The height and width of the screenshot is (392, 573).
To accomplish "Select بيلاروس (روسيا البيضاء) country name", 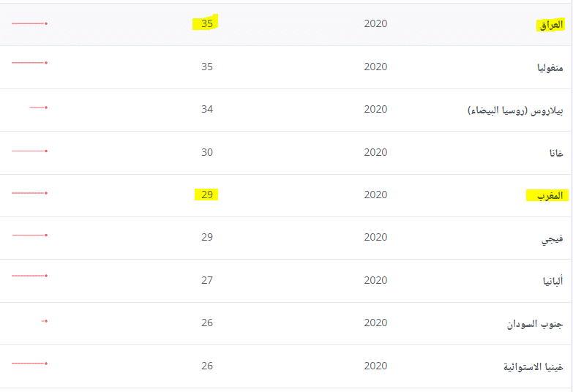I will tap(515, 110).
